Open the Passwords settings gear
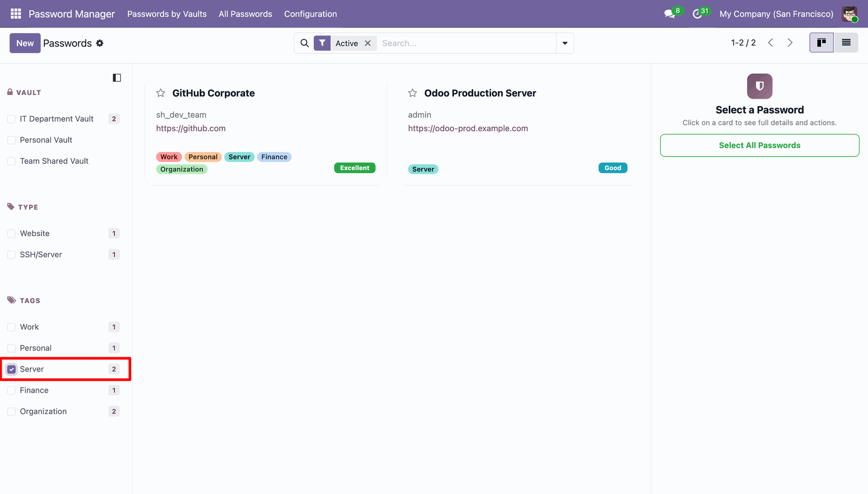This screenshot has height=494, width=868. click(x=100, y=43)
